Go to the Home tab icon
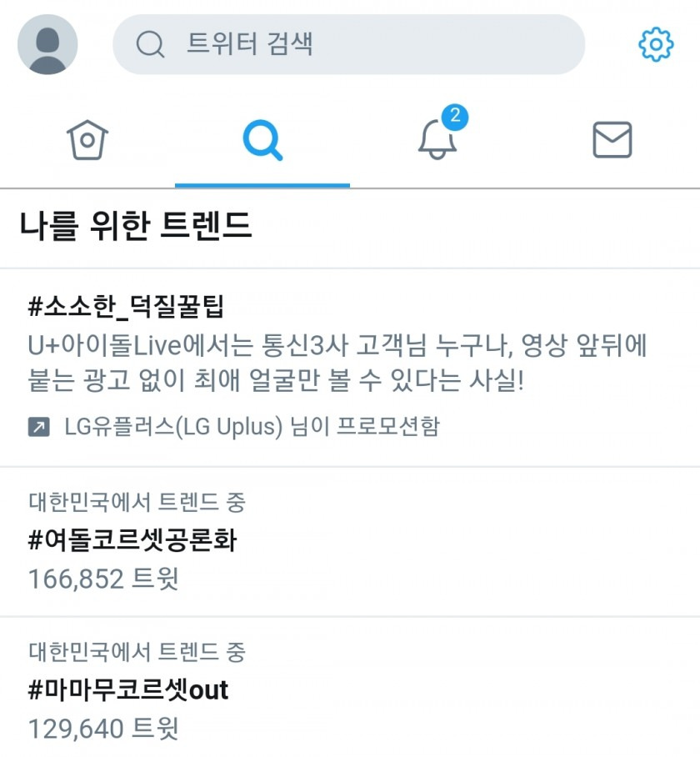 [87, 139]
